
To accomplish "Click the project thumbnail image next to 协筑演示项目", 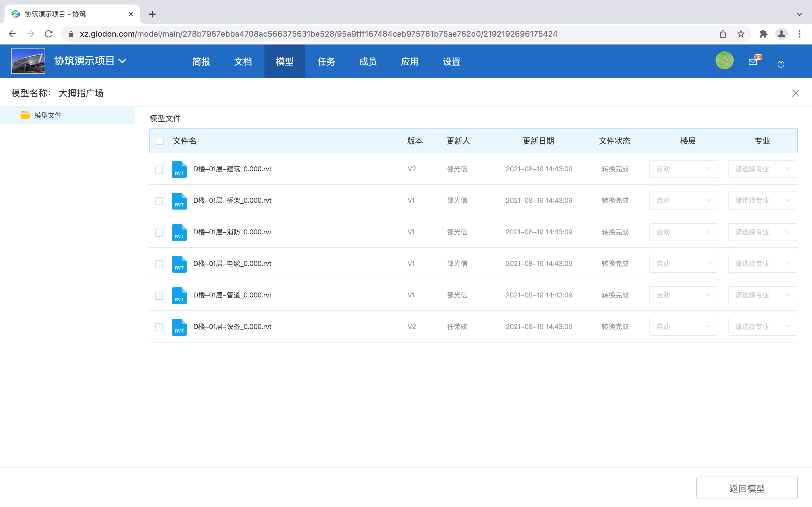I will (28, 61).
